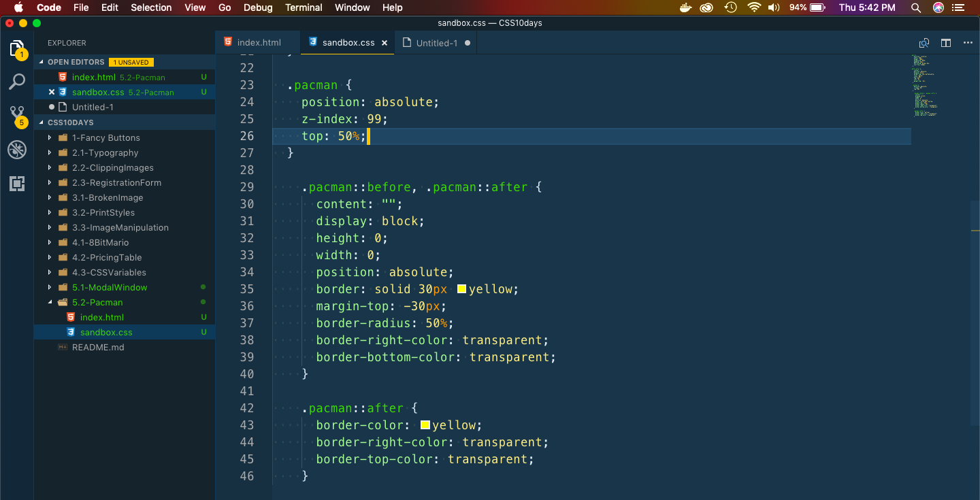The width and height of the screenshot is (980, 500).
Task: Open Source Control view with 5 badge
Action: [x=17, y=116]
